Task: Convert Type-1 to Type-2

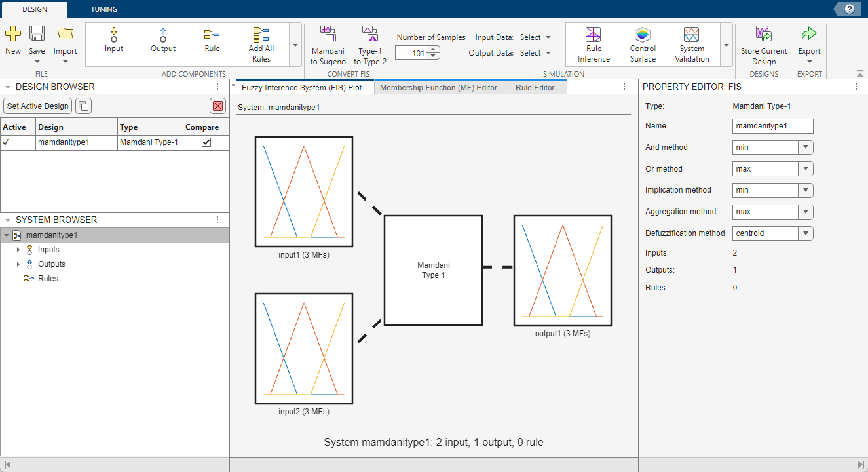Action: 370,45
